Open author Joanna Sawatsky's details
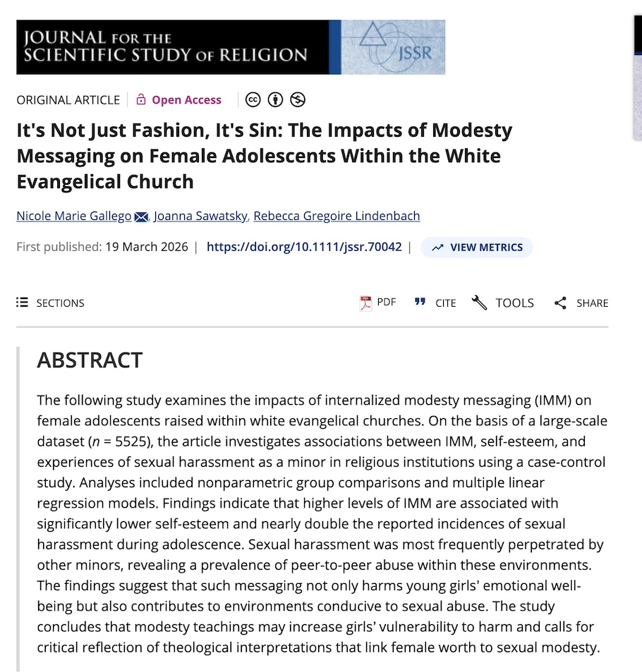642x672 pixels. 201,216
